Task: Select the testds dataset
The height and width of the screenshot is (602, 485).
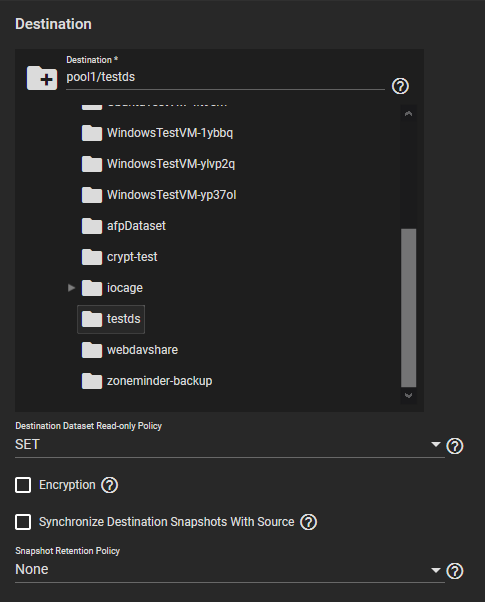Action: pos(124,319)
